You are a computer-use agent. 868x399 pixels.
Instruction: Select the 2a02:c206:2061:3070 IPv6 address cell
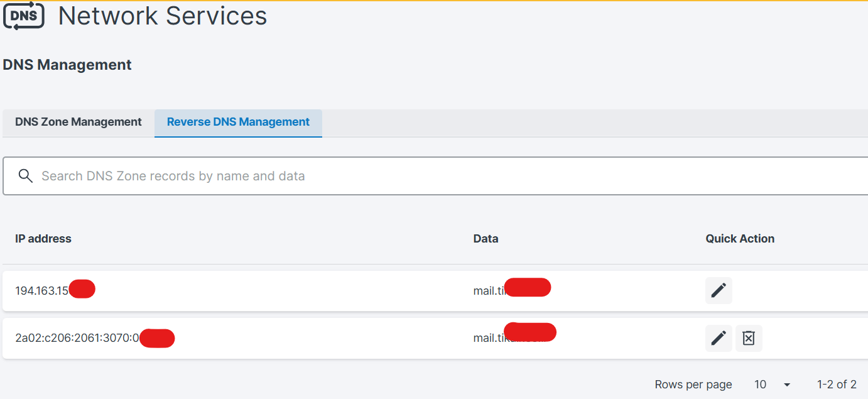(x=77, y=339)
